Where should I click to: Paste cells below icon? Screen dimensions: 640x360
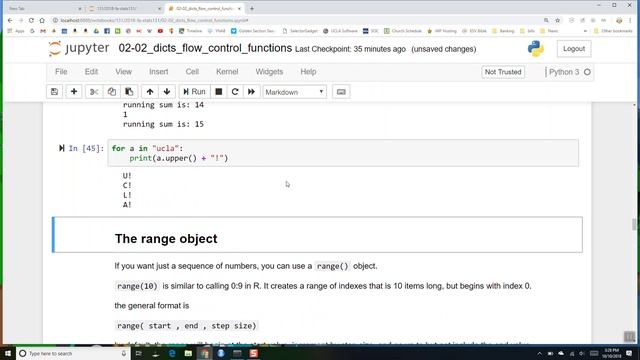click(x=129, y=92)
